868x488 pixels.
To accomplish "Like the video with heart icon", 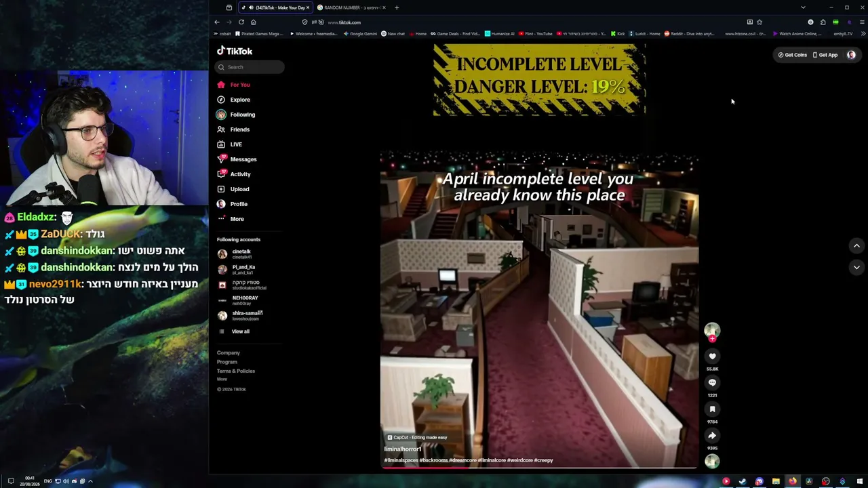I will coord(712,356).
